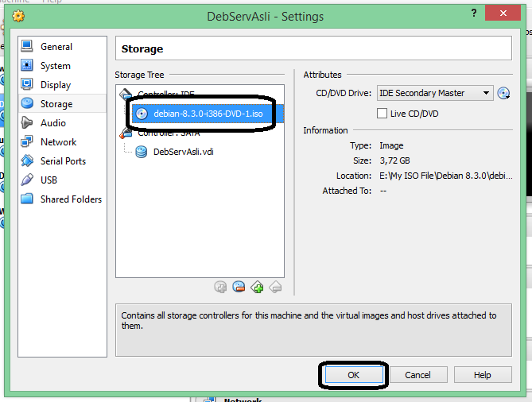Open the General settings category
The image size is (532, 402).
[x=63, y=46]
